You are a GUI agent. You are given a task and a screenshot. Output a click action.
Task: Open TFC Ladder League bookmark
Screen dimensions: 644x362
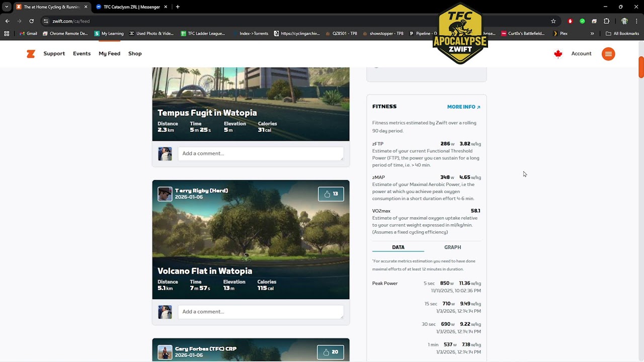[203, 34]
